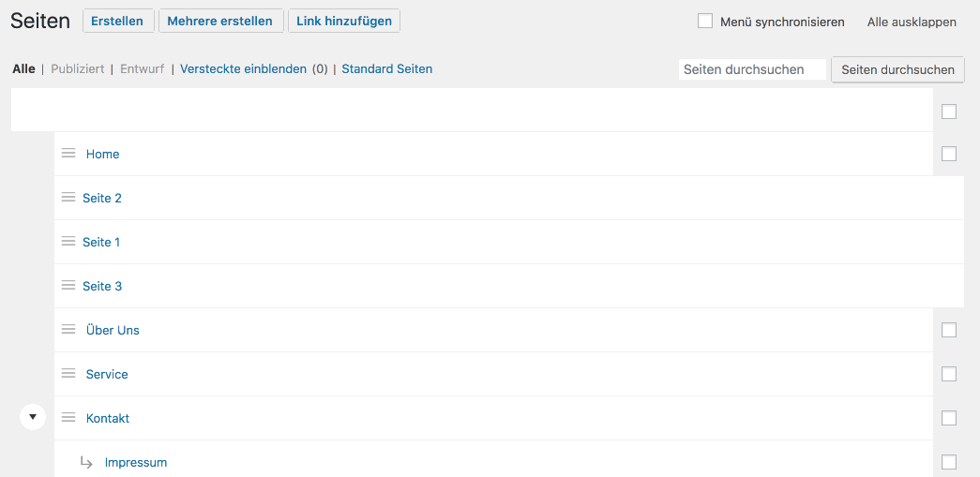The width and height of the screenshot is (980, 477).
Task: Collapse the Kontakt page subtree arrow
Action: click(33, 417)
